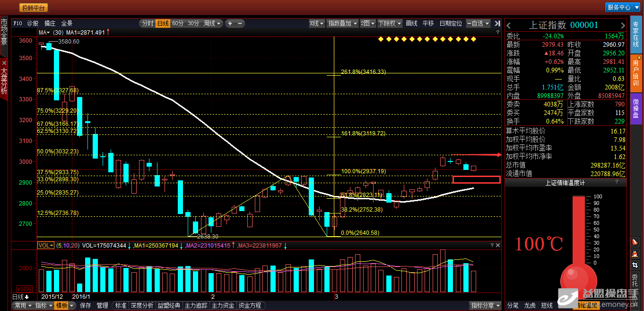
Task: Jump to latest data arrow icon
Action: (x=497, y=23)
